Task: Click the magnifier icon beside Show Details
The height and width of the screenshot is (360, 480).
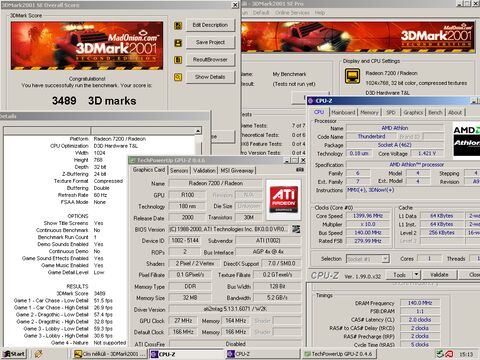Action: (178, 77)
